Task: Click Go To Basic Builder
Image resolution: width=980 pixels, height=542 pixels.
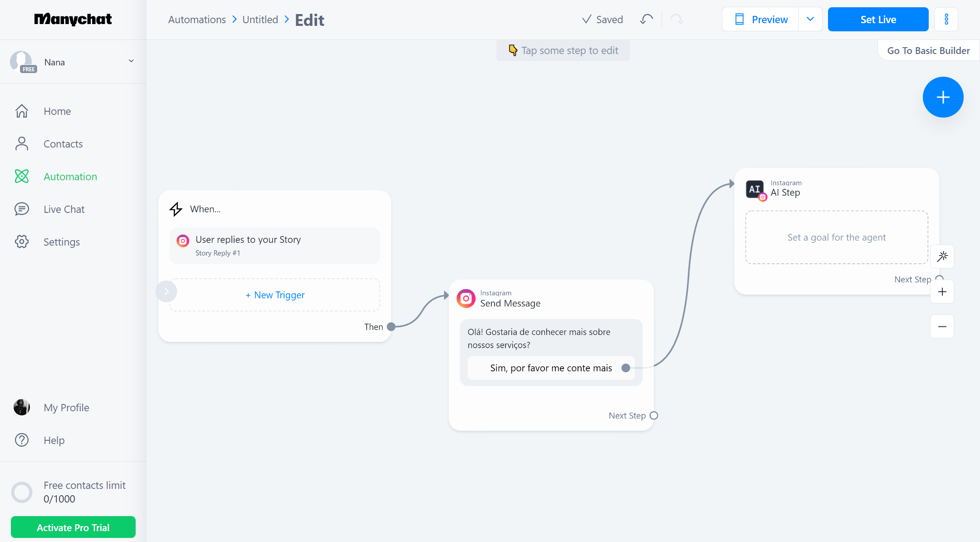Action: click(928, 51)
